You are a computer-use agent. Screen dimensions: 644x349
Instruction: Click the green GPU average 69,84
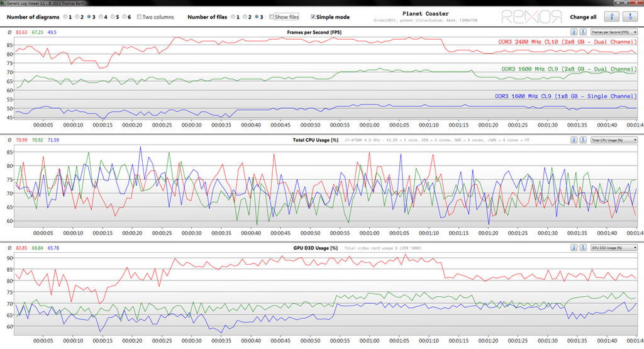[x=37, y=248]
